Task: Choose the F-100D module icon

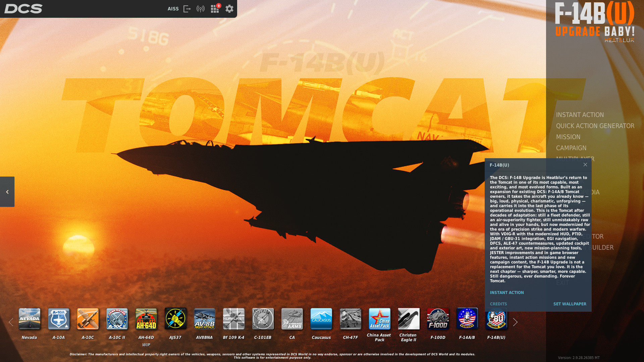Action: pos(438,319)
